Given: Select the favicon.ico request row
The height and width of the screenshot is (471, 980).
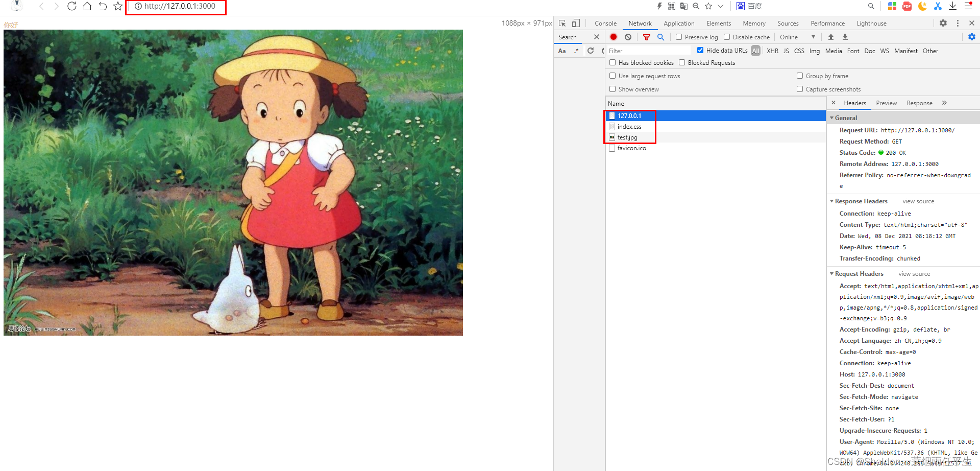Looking at the screenshot, I should click(x=715, y=148).
